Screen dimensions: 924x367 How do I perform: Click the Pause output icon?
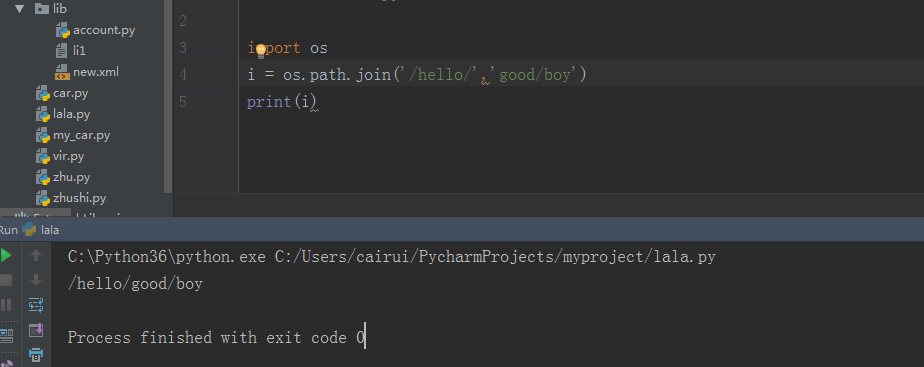pyautogui.click(x=5, y=305)
